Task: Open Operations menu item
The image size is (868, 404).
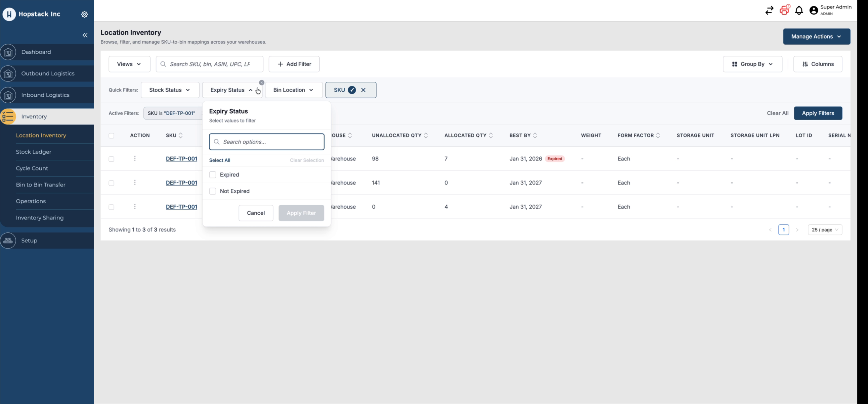Action: (31, 201)
